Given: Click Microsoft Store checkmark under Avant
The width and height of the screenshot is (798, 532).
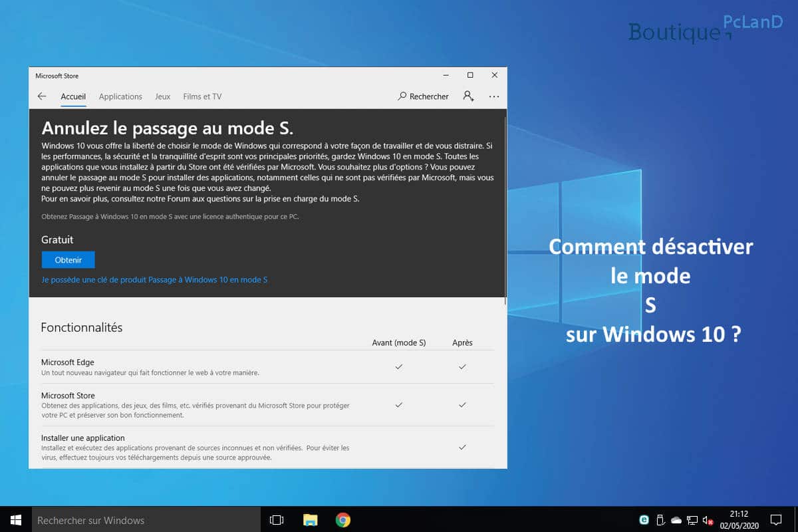Looking at the screenshot, I should point(399,404).
